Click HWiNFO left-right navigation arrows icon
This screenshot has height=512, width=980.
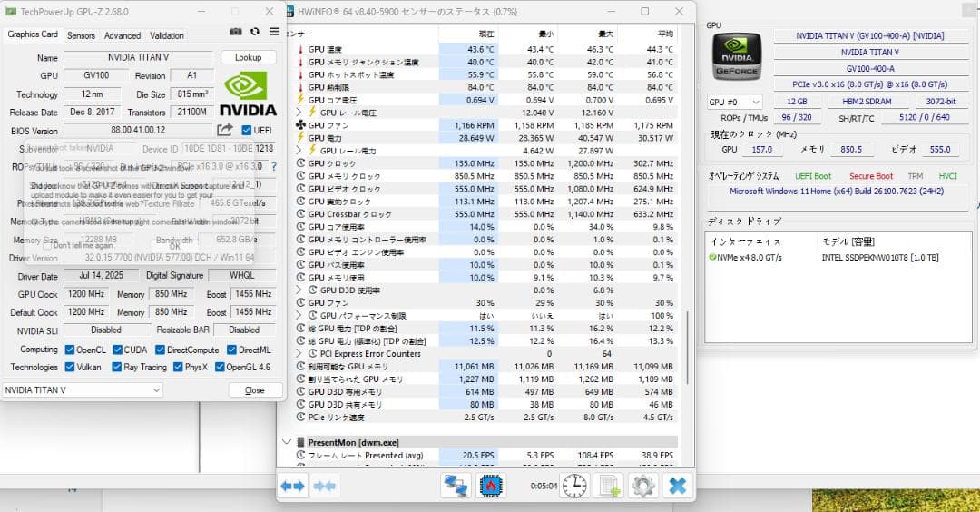coord(292,486)
